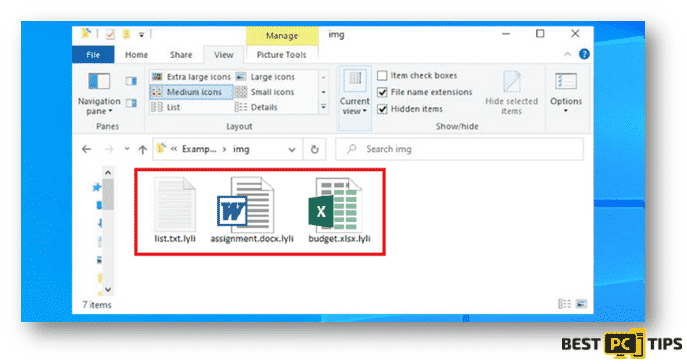Uncheck File name extensions

click(425, 92)
